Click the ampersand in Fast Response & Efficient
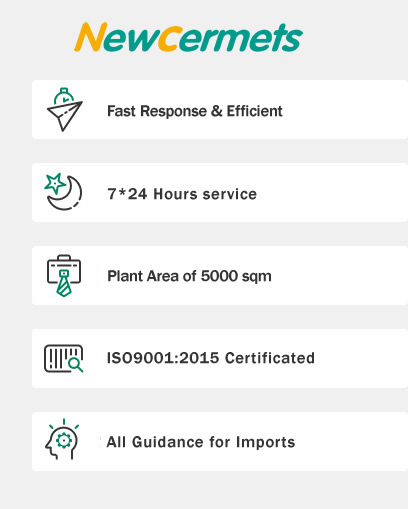 (x=217, y=111)
